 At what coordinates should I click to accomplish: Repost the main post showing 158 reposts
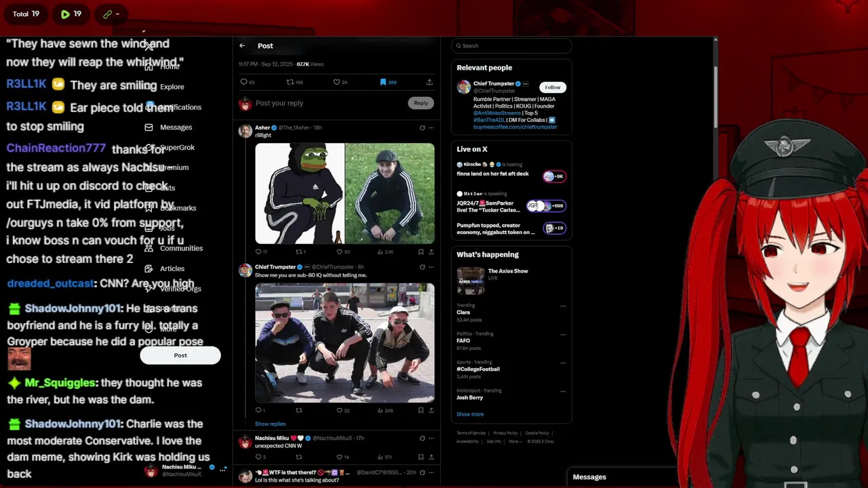coord(294,82)
